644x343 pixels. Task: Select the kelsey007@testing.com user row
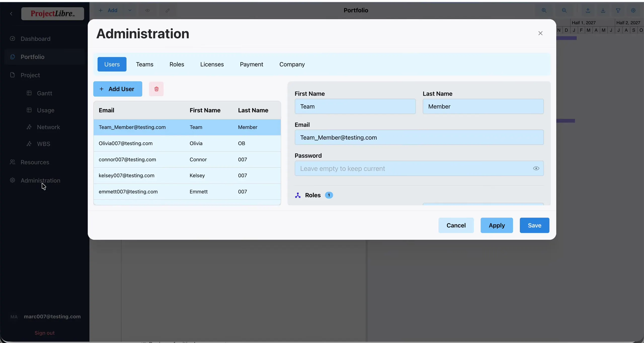[187, 176]
